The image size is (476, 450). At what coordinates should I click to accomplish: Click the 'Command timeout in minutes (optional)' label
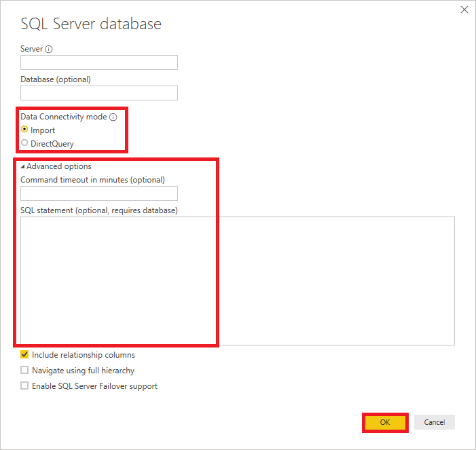point(92,180)
